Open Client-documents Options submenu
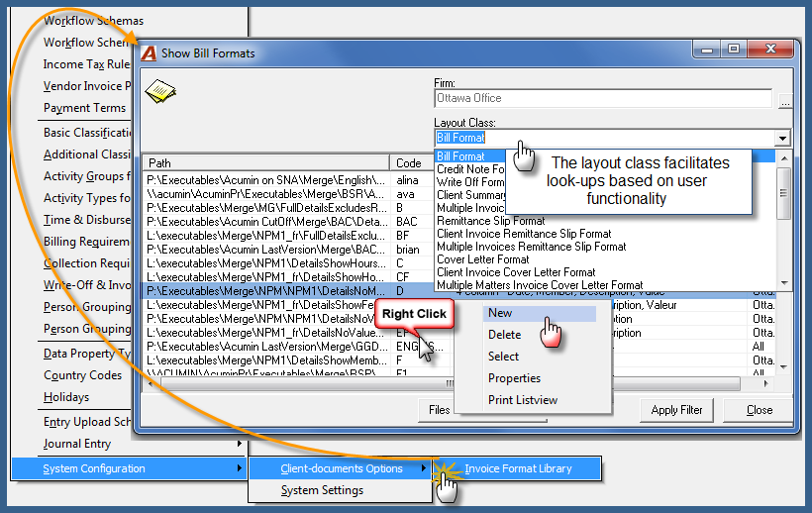The width and height of the screenshot is (812, 513). (341, 468)
